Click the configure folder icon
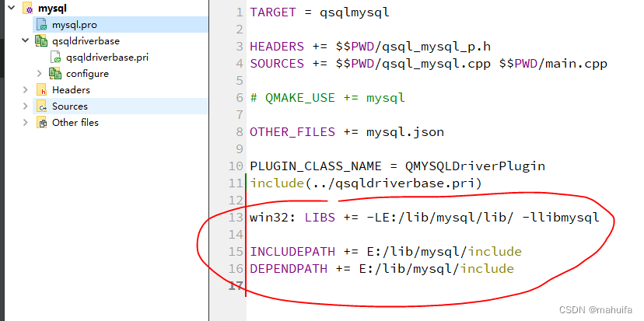The image size is (644, 321). click(x=55, y=74)
